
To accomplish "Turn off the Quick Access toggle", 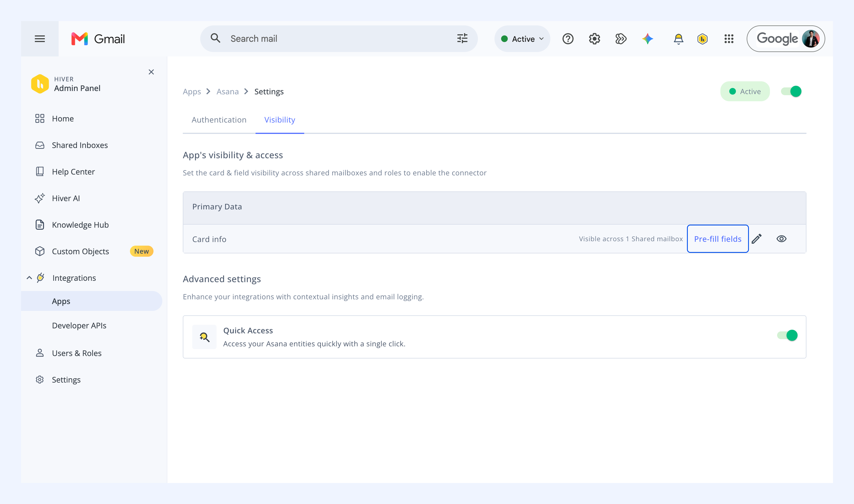I will (x=787, y=335).
